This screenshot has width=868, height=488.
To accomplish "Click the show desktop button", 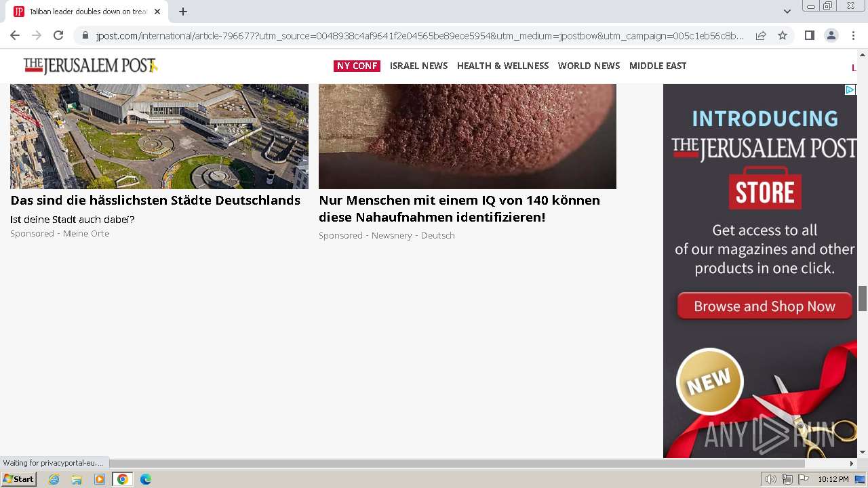I will [x=861, y=479].
